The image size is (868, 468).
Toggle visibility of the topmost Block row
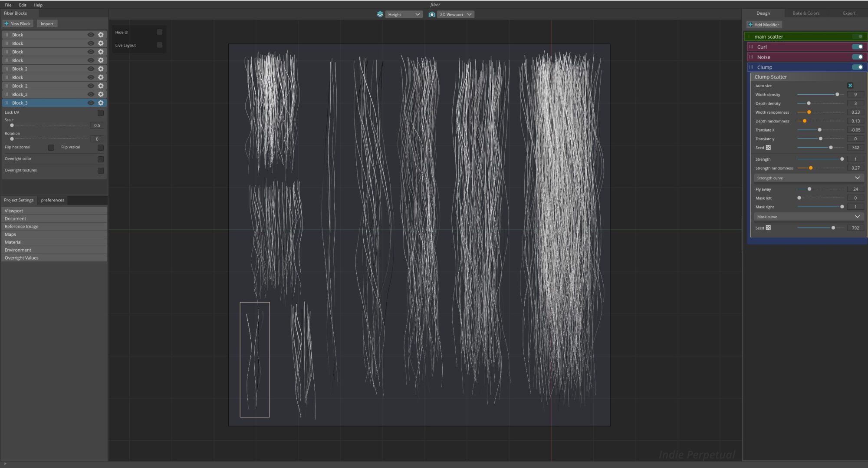(x=91, y=35)
